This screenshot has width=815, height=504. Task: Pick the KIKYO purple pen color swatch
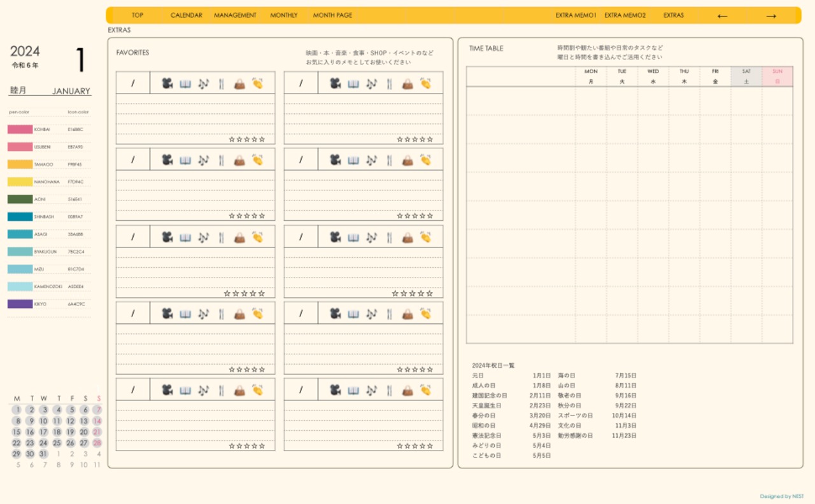click(x=20, y=304)
